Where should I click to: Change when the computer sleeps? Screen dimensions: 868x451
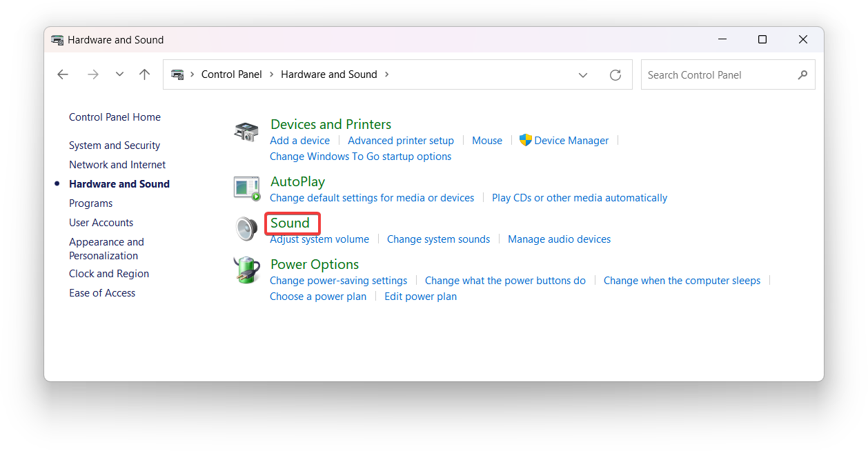682,281
